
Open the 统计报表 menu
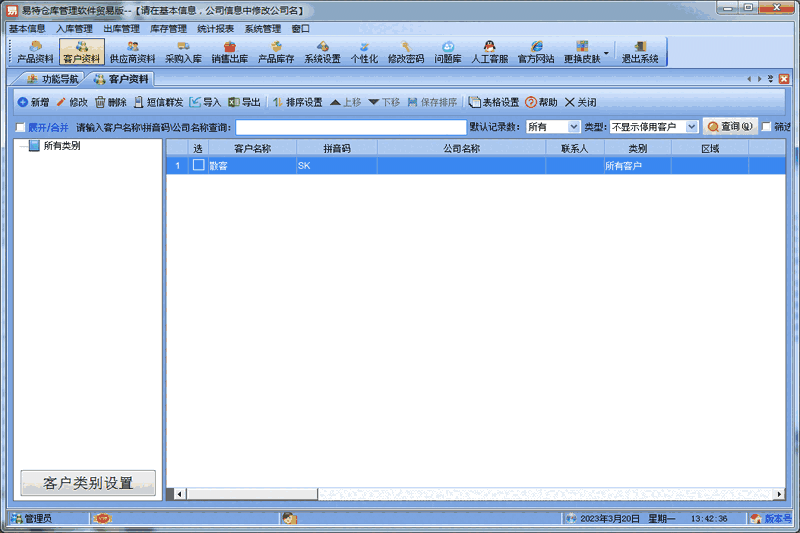(x=216, y=29)
